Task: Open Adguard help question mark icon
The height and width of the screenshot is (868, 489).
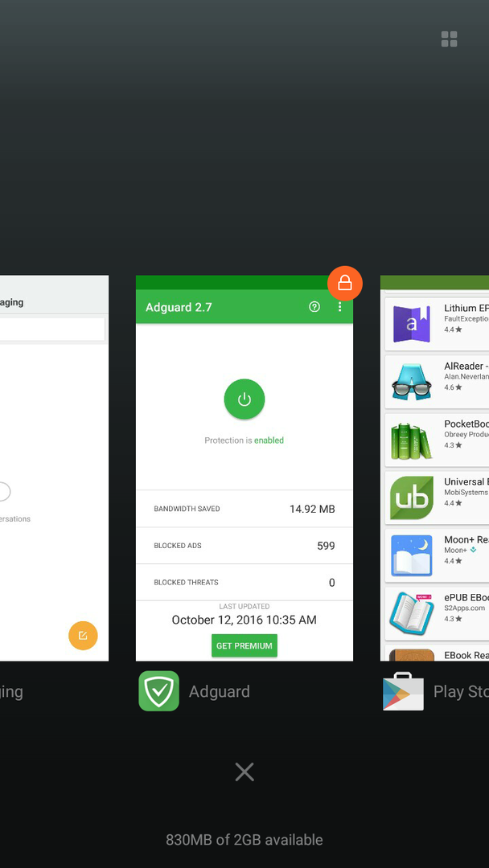Action: tap(314, 307)
